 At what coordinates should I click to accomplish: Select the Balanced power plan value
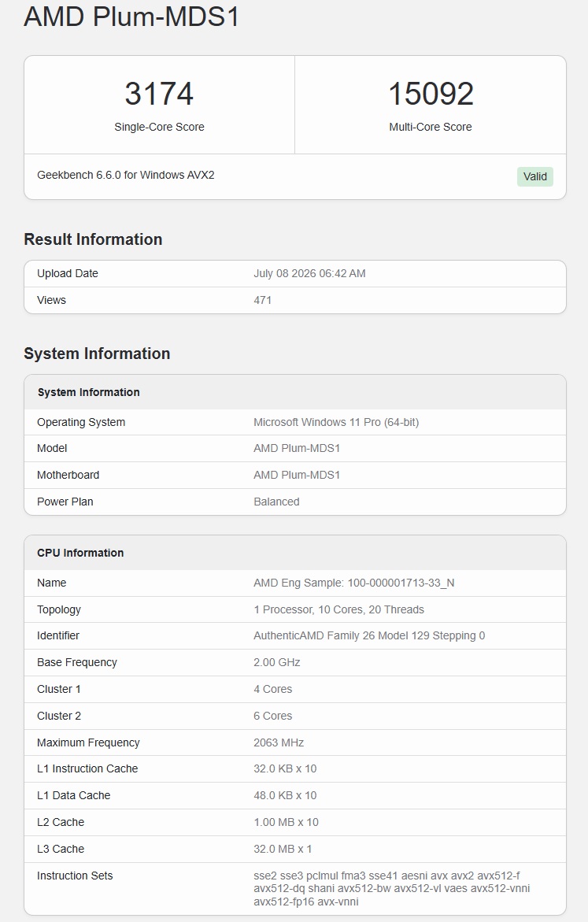[276, 502]
